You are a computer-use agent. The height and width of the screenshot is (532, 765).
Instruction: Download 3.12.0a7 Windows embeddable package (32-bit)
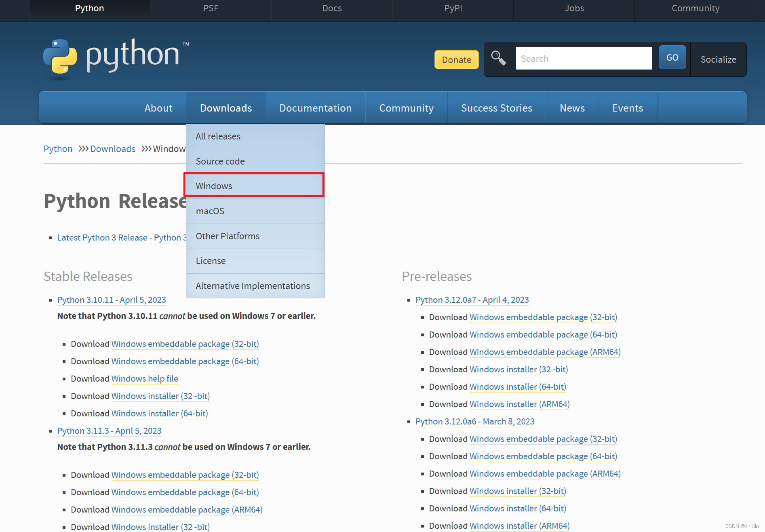544,317
